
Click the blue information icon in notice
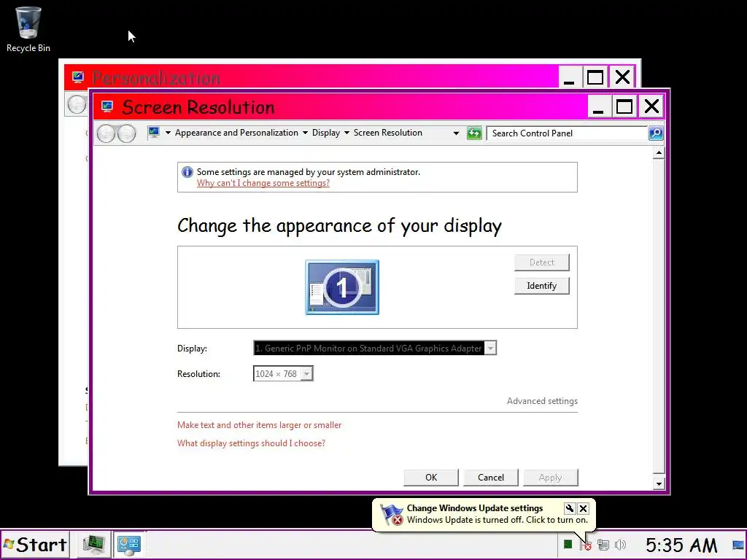(187, 172)
